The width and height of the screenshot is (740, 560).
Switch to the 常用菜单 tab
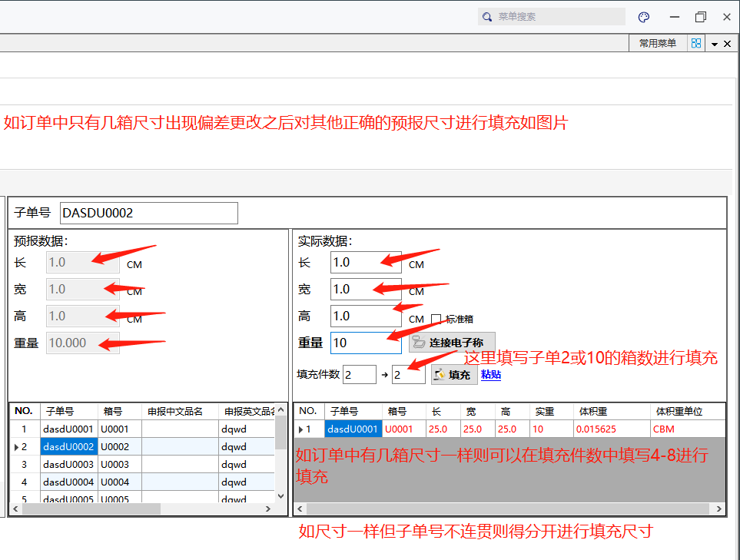coord(658,44)
